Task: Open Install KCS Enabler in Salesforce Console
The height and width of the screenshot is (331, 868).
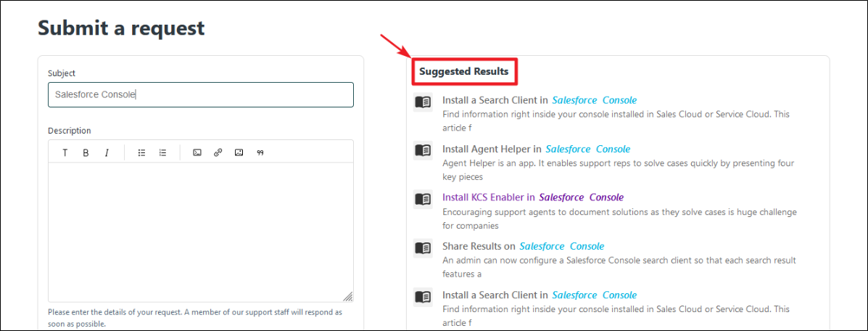Action: tap(532, 197)
